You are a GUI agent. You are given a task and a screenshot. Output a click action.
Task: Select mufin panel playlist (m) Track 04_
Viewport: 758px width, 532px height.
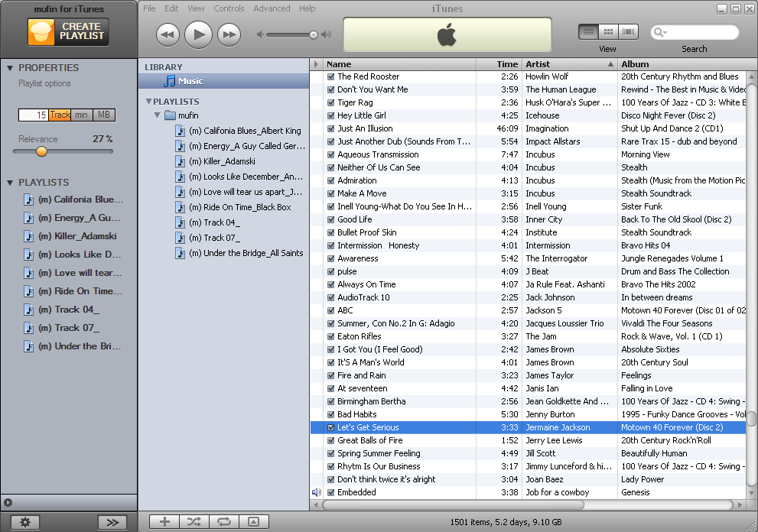61,310
